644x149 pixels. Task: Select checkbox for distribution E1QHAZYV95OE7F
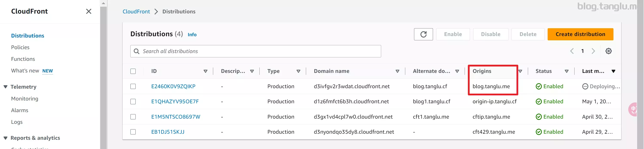(x=133, y=101)
